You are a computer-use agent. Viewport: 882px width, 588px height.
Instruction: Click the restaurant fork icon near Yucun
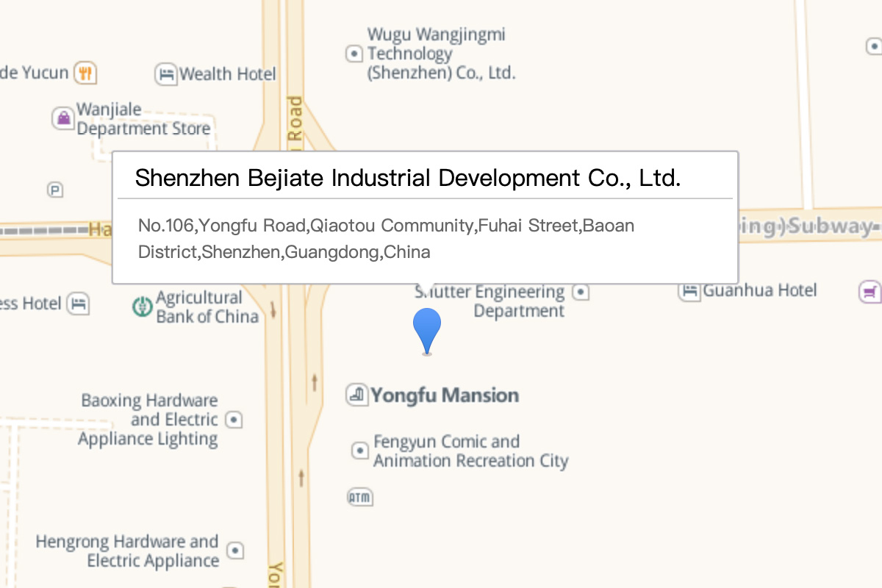[87, 73]
